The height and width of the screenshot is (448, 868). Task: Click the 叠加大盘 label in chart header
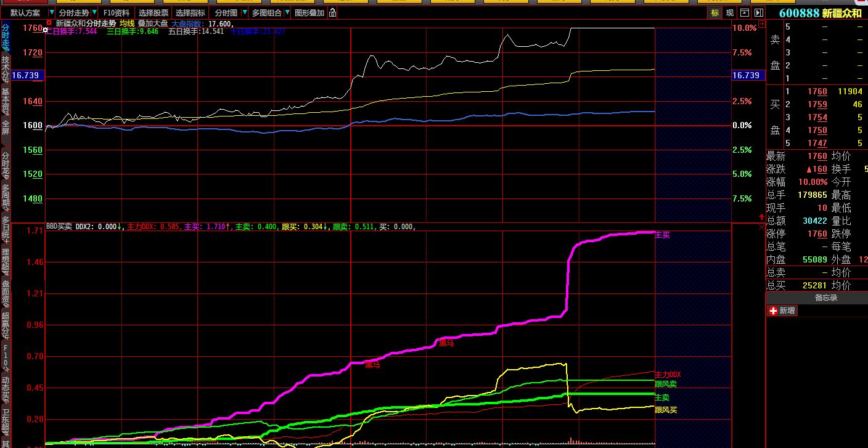[x=152, y=24]
